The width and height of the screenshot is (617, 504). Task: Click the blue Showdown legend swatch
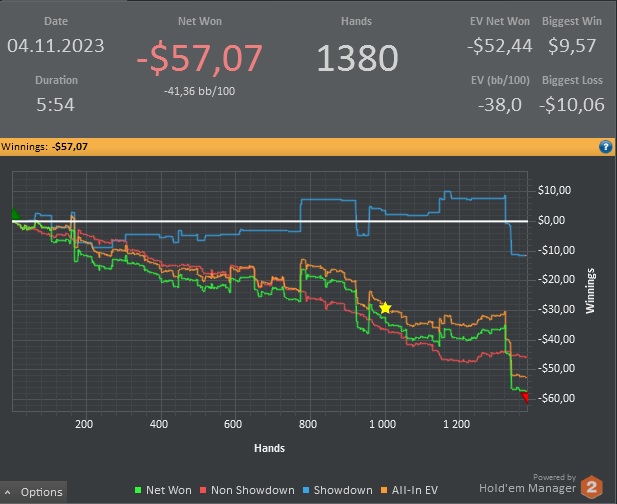click(x=306, y=490)
